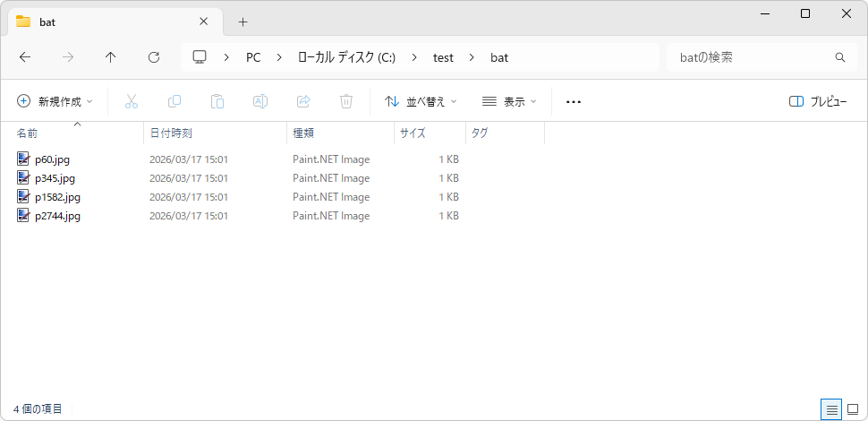The width and height of the screenshot is (868, 421).
Task: Open the 新規作成 dropdown
Action: [55, 102]
